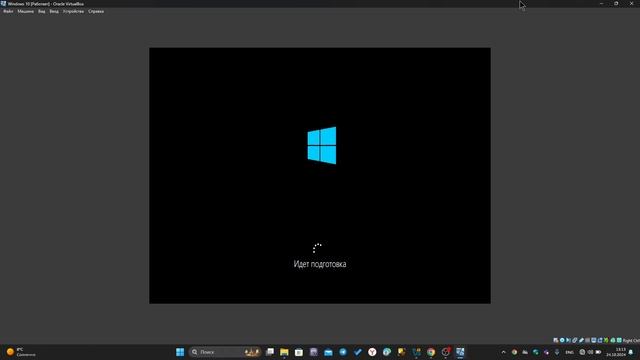640x360 pixels.
Task: Open network, volume and battery quick settings
Action: (x=590, y=352)
